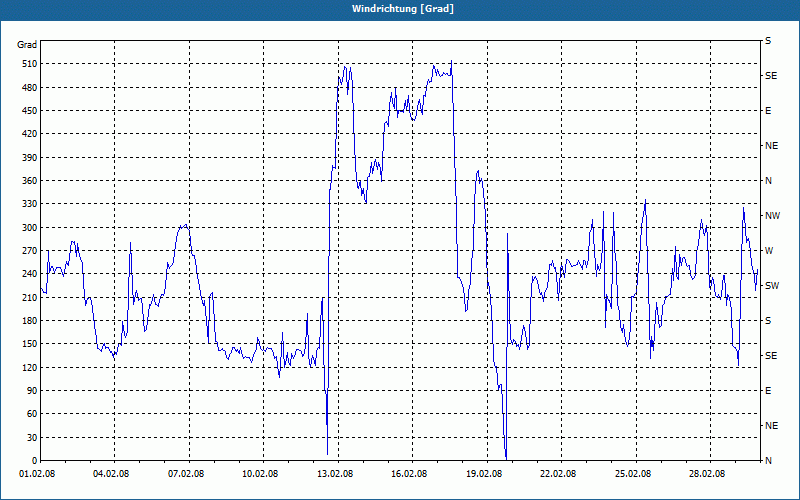The height and width of the screenshot is (500, 800).
Task: Click the N compass label level with 360
Action: [x=769, y=181]
